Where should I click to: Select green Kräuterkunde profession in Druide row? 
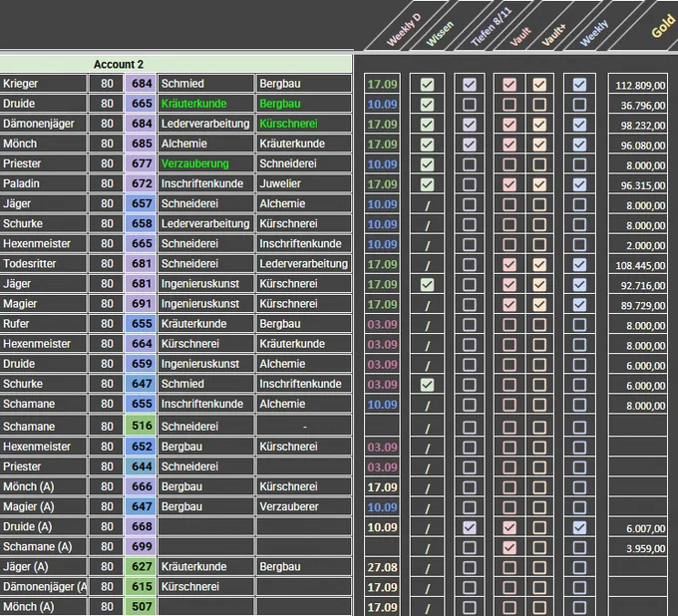[x=205, y=104]
